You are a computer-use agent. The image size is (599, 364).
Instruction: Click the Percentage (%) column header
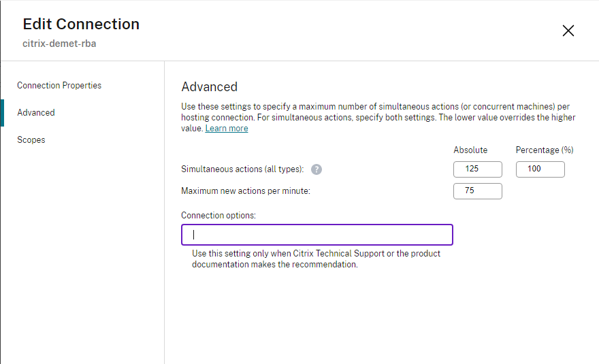[545, 150]
